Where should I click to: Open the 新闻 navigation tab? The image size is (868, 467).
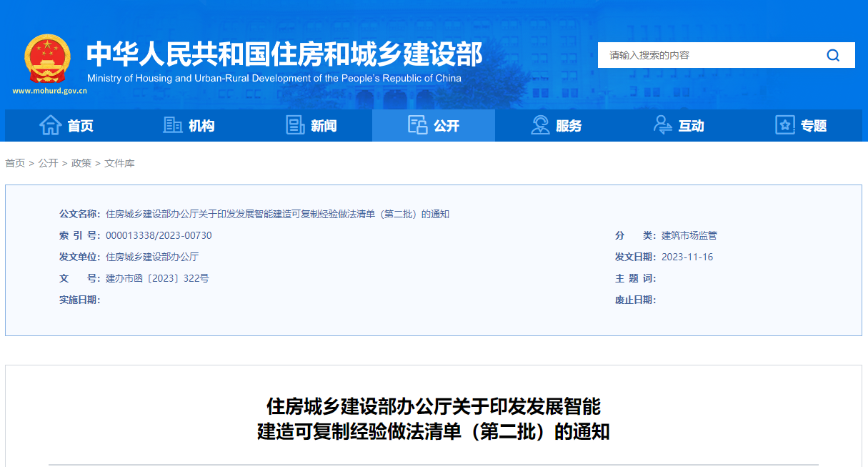click(x=311, y=126)
